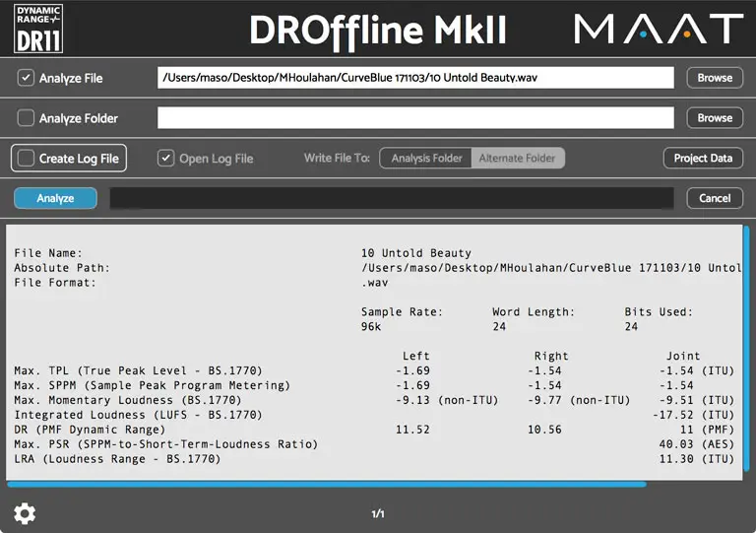The width and height of the screenshot is (756, 533).
Task: Select Analysis Folder as write destination
Action: [426, 159]
